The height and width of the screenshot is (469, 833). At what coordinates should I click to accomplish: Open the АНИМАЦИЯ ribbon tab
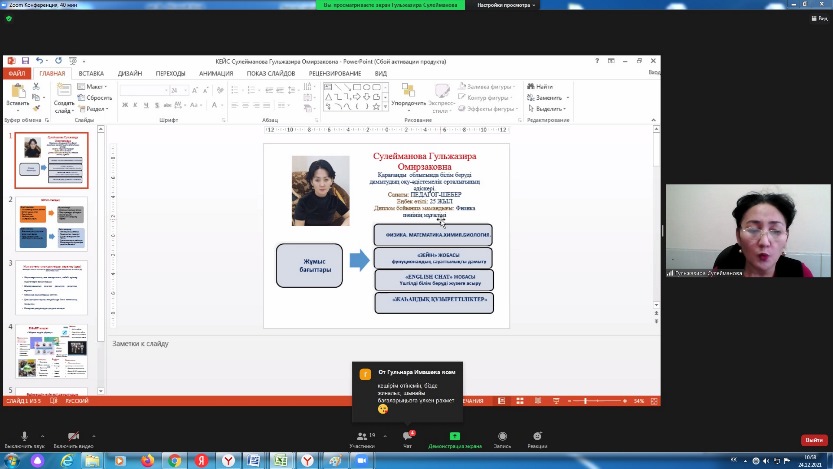(x=216, y=73)
